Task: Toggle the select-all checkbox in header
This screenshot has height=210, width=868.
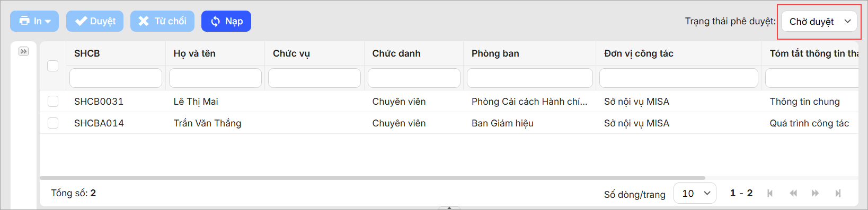Action: (53, 66)
